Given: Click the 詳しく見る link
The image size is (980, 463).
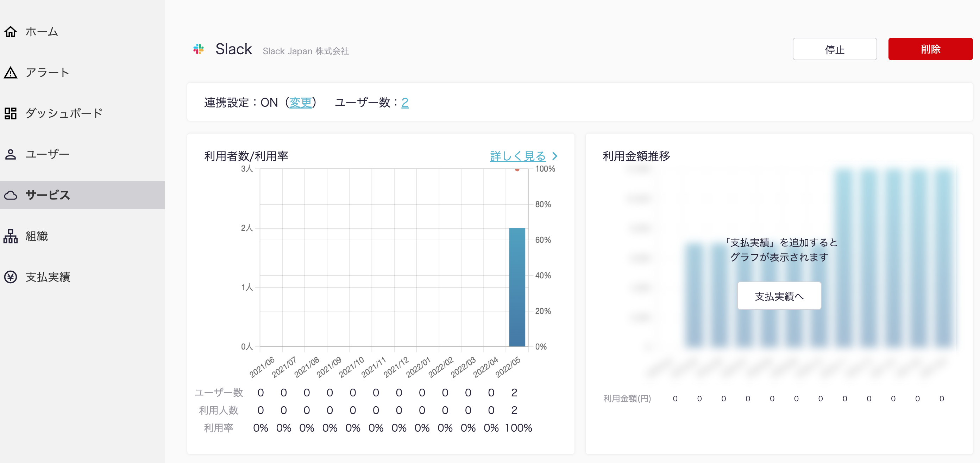Looking at the screenshot, I should pyautogui.click(x=518, y=156).
